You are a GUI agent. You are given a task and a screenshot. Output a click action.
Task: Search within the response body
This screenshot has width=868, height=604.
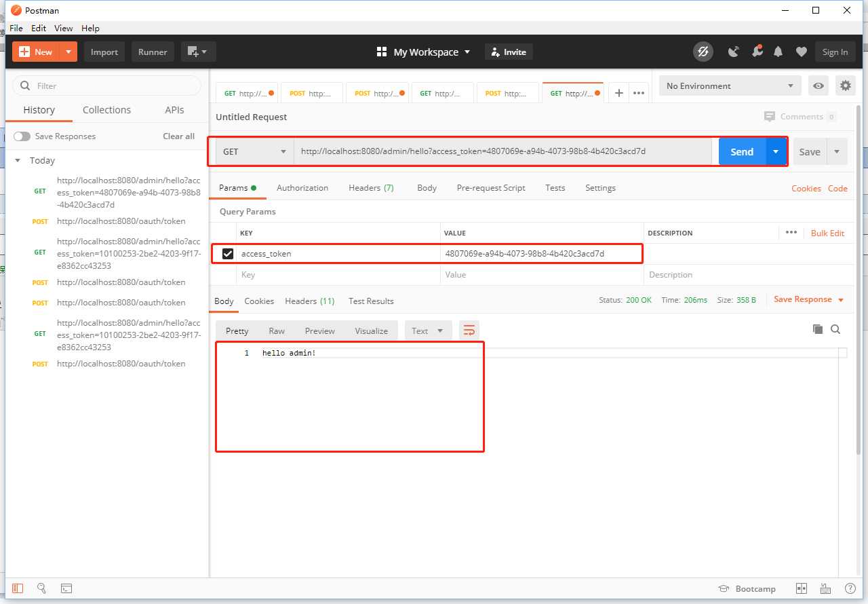835,329
